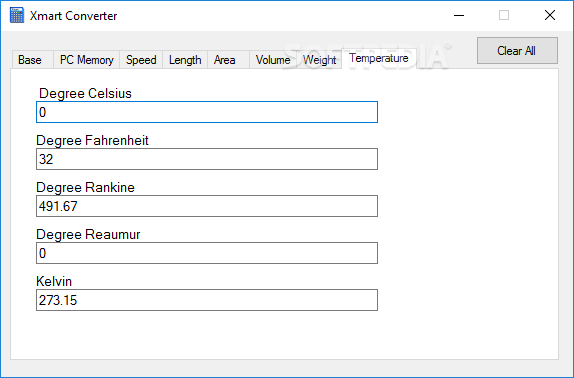Viewport: 574px width, 378px height.
Task: Open the PC Memory tab
Action: (87, 60)
